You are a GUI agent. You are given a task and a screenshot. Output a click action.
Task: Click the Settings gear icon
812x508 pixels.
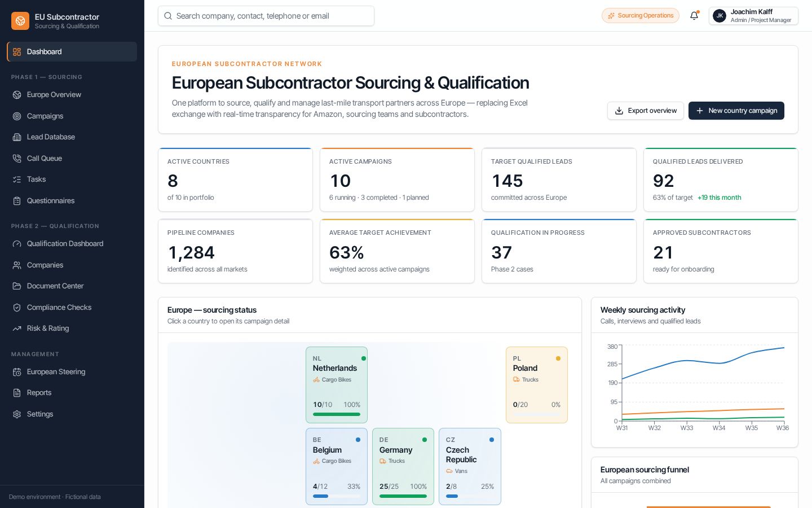click(17, 414)
